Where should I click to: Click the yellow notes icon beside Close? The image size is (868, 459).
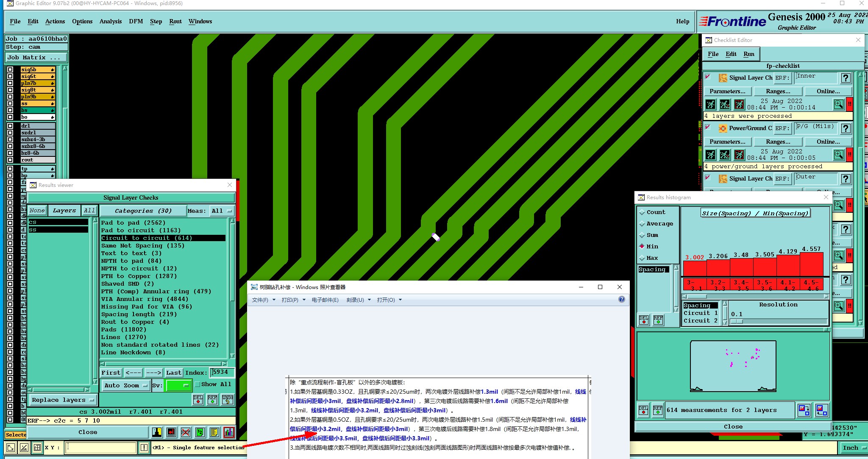point(214,432)
